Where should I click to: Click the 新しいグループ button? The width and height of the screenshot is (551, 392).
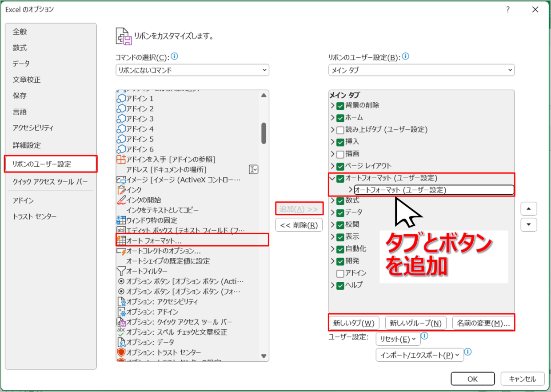tap(415, 323)
